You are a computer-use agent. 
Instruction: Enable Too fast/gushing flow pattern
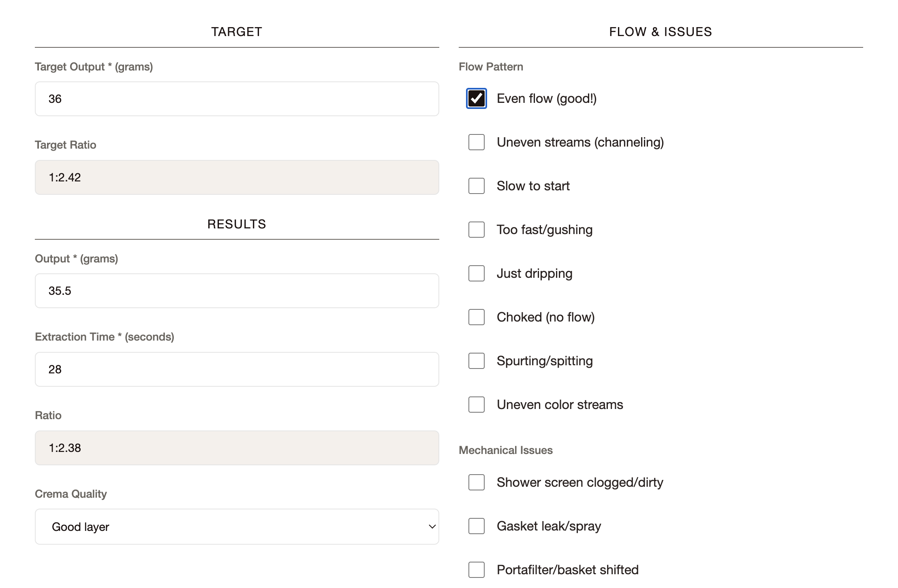(x=476, y=230)
